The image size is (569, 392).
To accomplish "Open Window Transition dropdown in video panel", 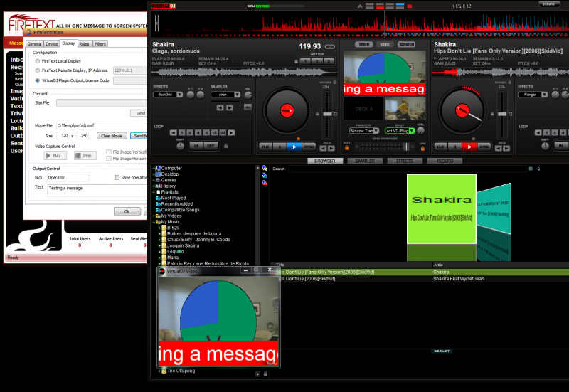I will click(x=363, y=131).
